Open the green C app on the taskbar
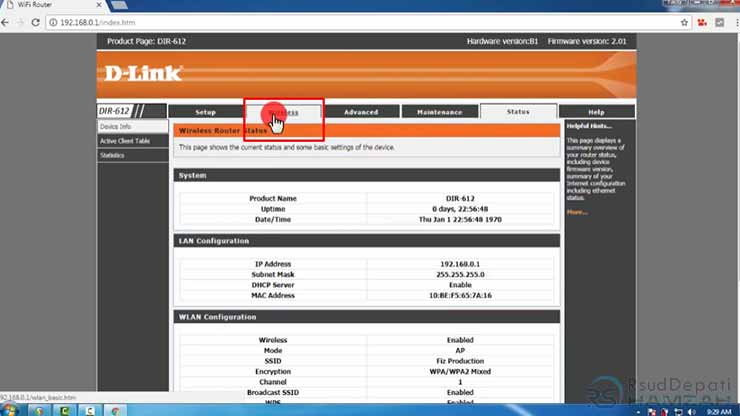 coord(64,411)
